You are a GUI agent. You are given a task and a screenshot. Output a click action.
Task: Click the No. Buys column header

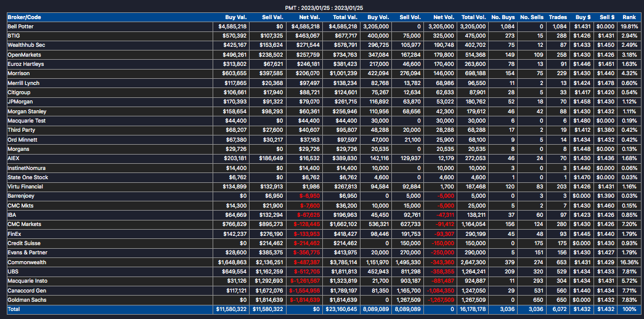coord(503,17)
